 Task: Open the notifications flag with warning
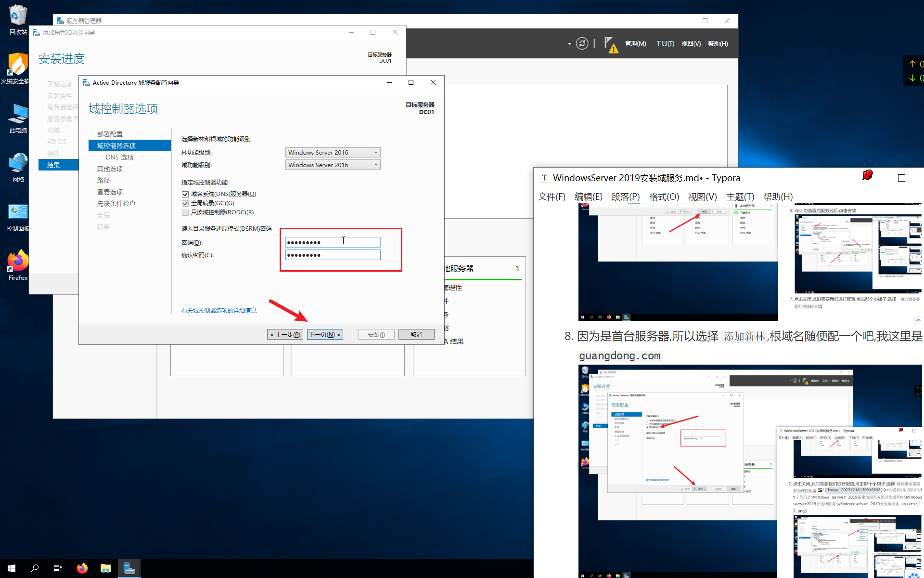click(611, 44)
